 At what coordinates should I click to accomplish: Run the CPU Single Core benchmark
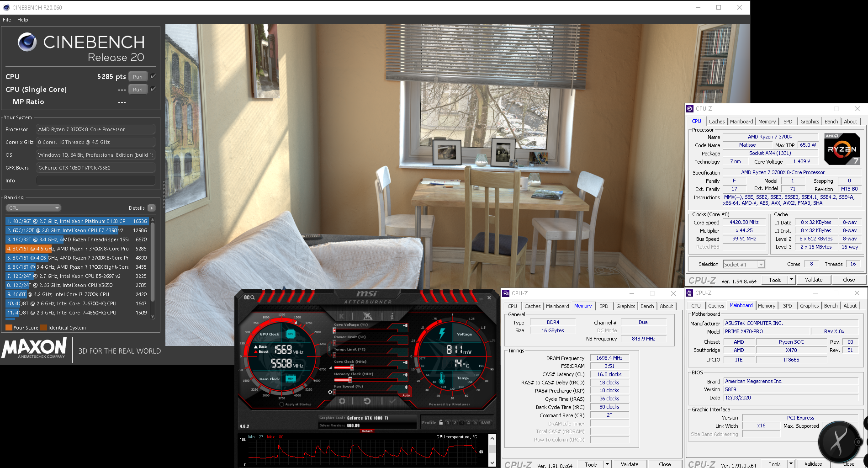pyautogui.click(x=138, y=90)
